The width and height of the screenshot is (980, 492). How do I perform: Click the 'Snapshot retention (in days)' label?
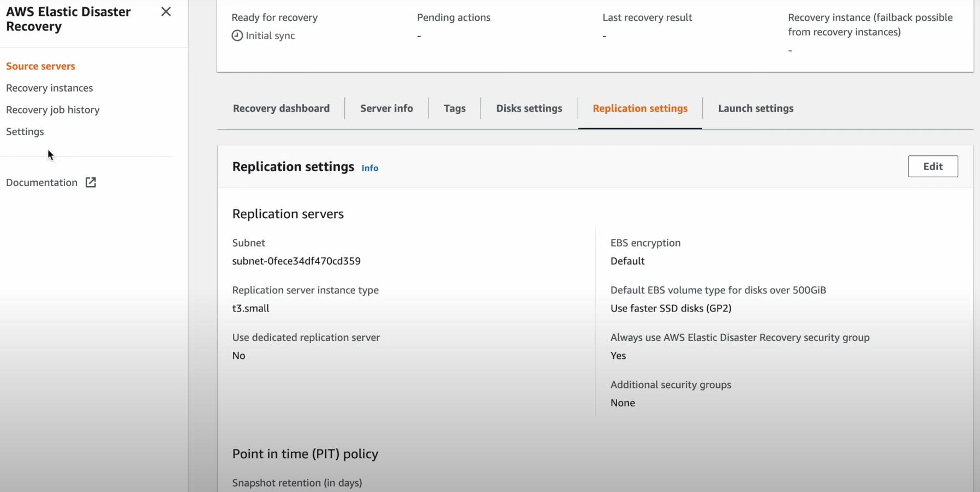pyautogui.click(x=297, y=483)
